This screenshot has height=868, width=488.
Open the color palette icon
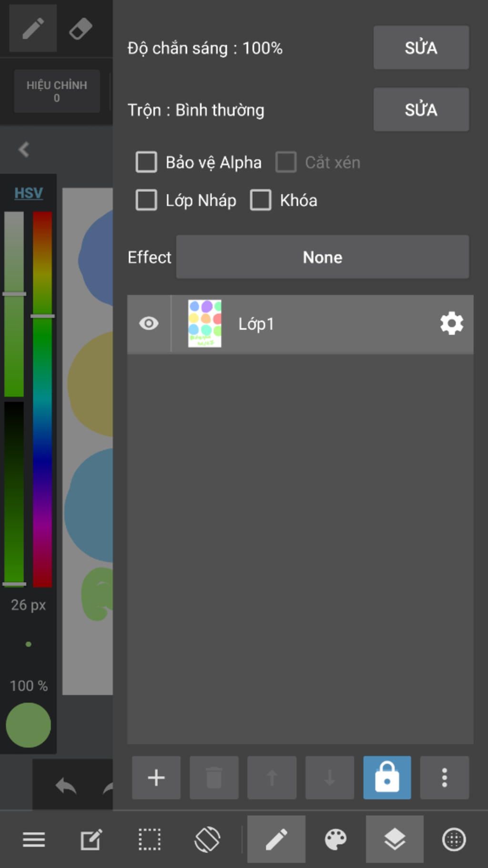335,839
